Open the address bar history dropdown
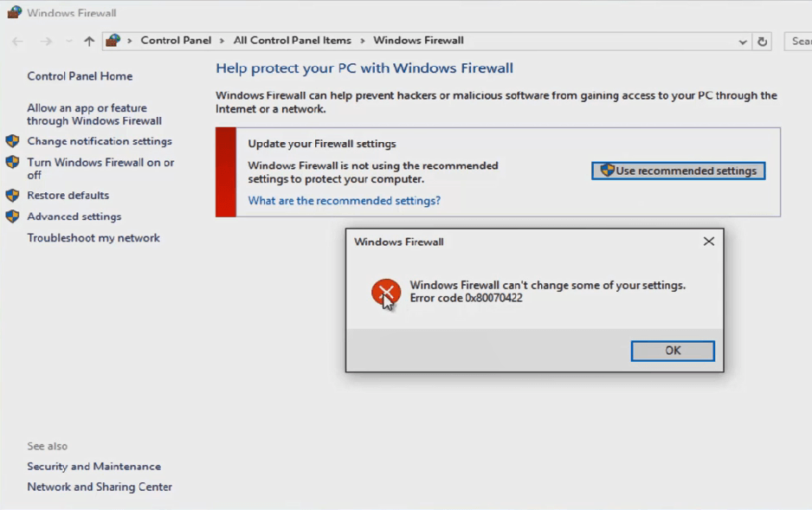The width and height of the screenshot is (812, 510). tap(743, 42)
